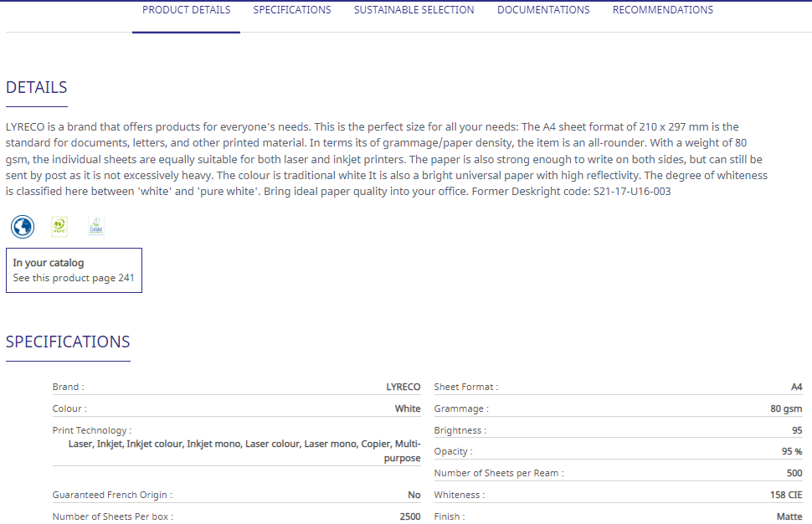812x524 pixels.
Task: Click the '80 gsm' grammage value
Action: coord(786,408)
